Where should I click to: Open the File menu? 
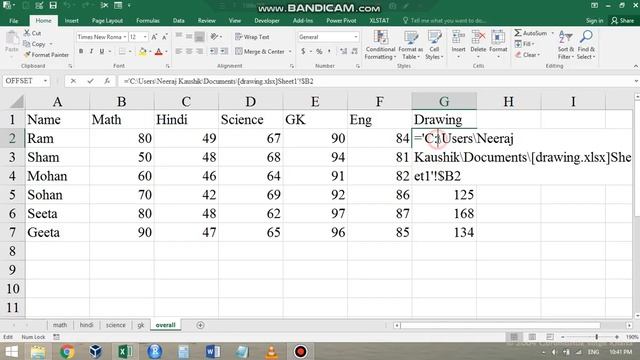point(13,20)
